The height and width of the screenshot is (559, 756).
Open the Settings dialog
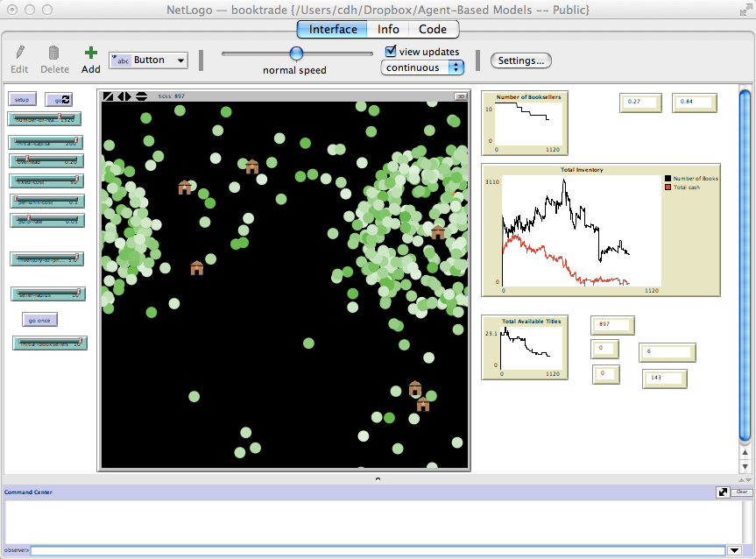click(x=520, y=60)
